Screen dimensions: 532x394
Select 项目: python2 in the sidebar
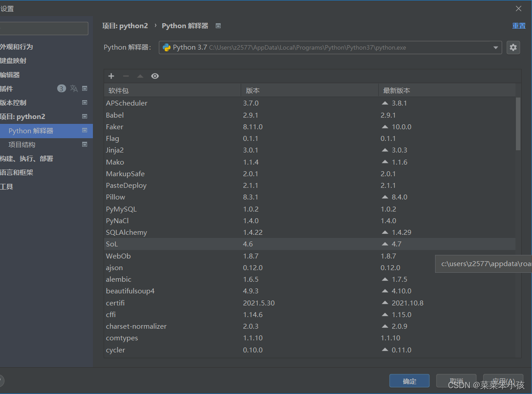22,117
